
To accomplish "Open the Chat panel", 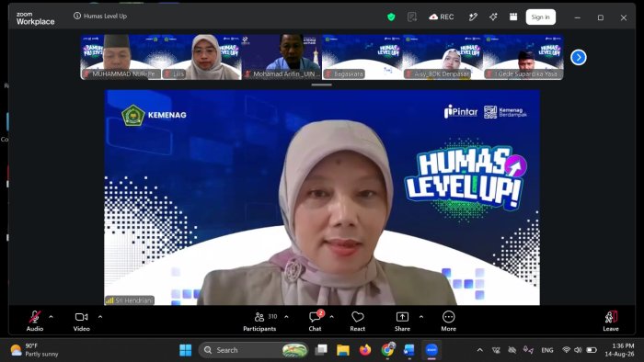I will click(315, 321).
